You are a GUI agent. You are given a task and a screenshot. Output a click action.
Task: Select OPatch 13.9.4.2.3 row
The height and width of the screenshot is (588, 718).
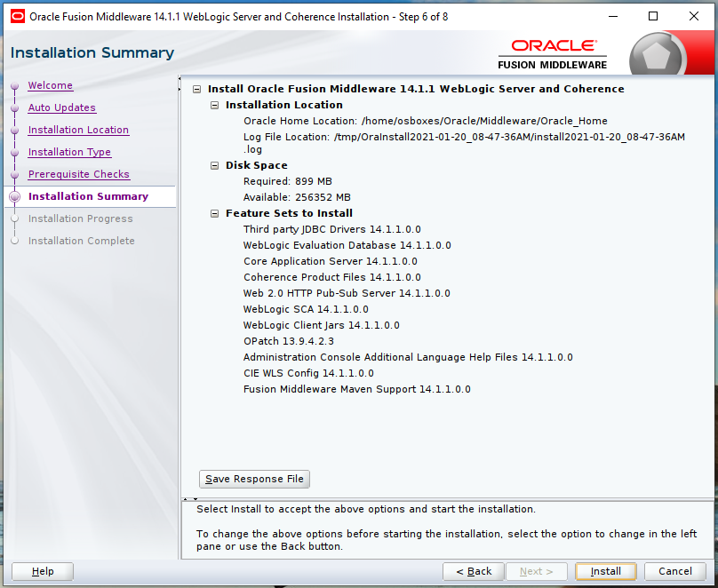tap(289, 342)
